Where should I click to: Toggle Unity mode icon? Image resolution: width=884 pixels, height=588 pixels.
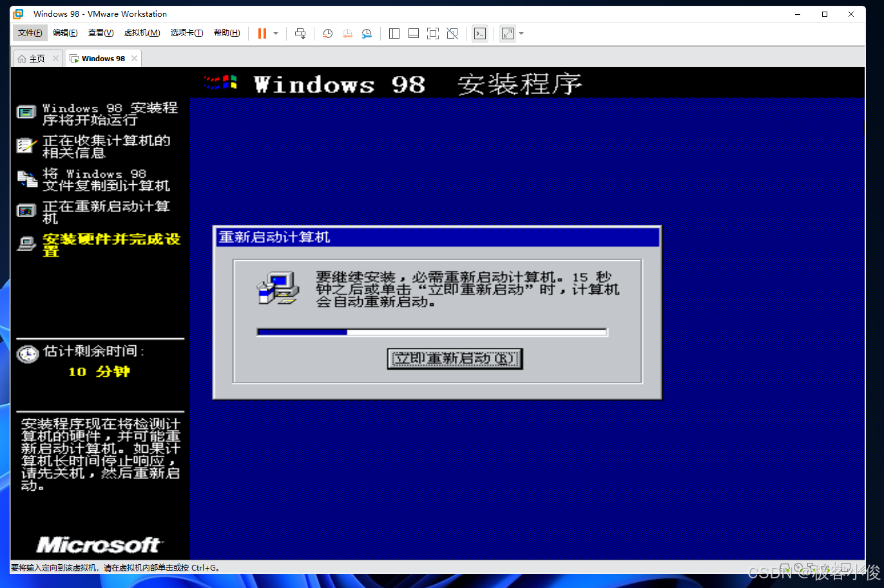(452, 33)
